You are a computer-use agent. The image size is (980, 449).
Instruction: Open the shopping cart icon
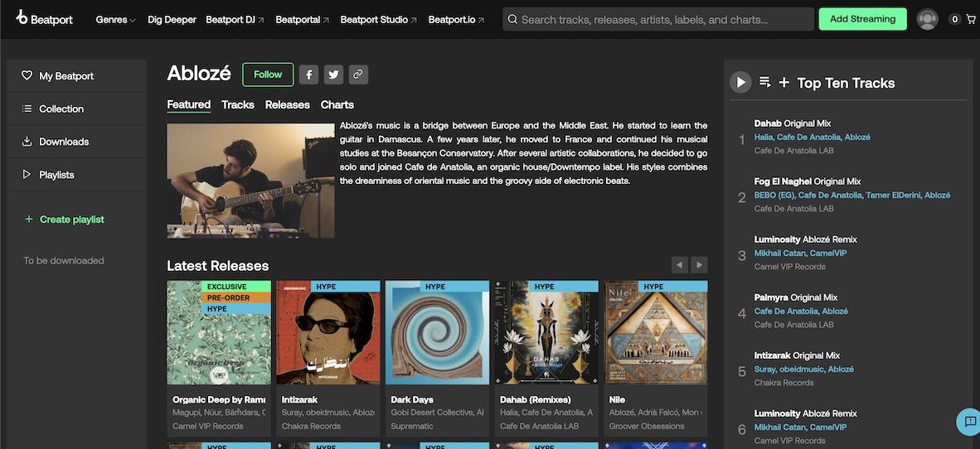pos(970,19)
